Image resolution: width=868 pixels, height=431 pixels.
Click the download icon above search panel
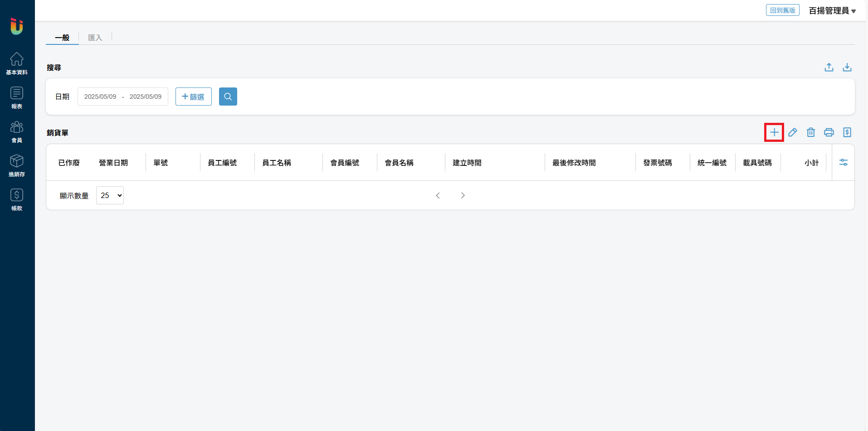click(847, 68)
